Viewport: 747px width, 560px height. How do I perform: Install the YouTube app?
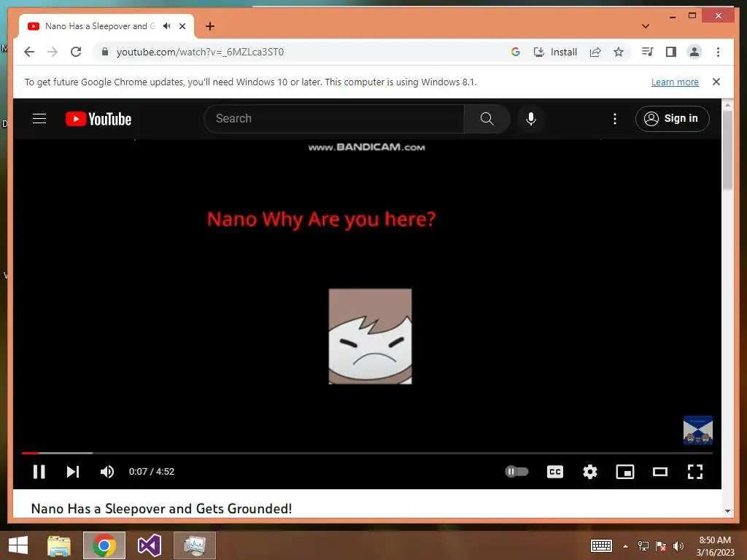[555, 52]
